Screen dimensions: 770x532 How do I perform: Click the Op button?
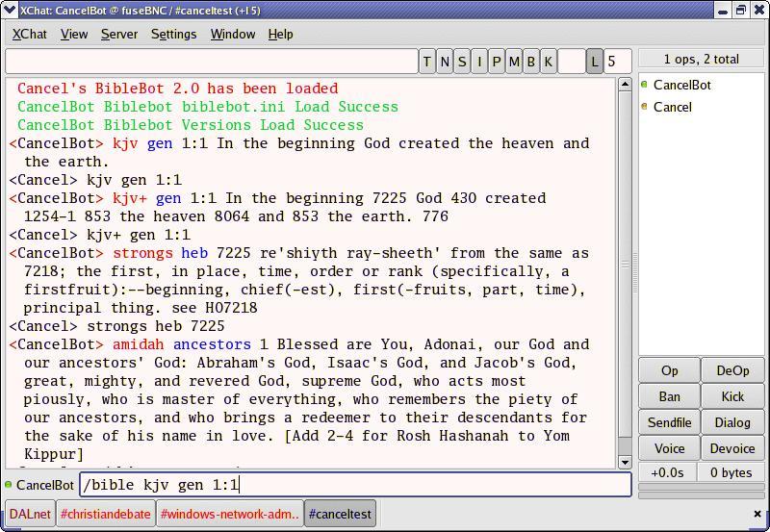coord(669,370)
